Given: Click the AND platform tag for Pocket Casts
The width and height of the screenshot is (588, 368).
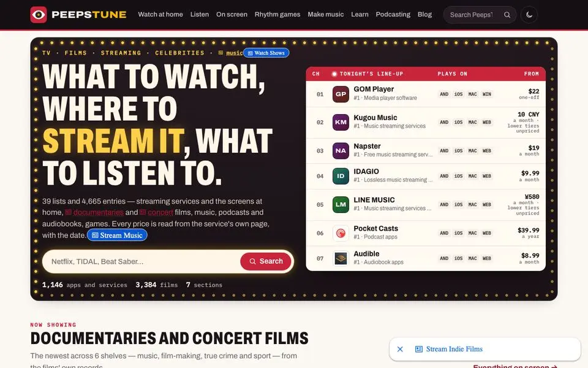Looking at the screenshot, I should pos(444,233).
